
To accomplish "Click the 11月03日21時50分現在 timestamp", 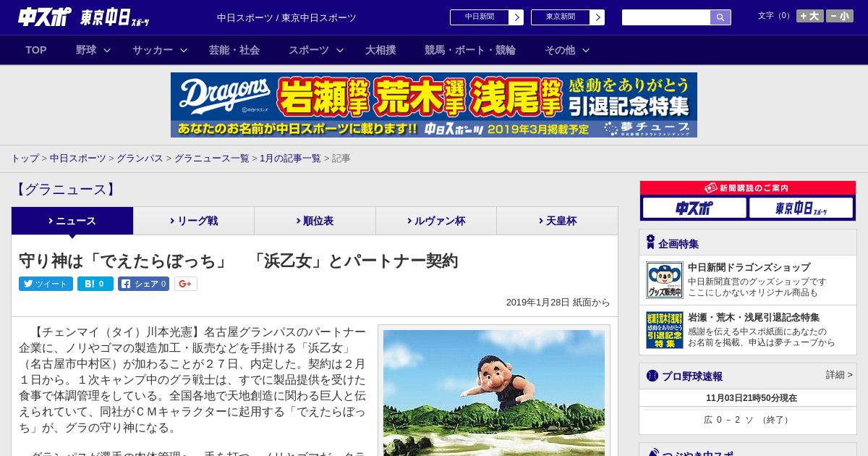I will (752, 398).
